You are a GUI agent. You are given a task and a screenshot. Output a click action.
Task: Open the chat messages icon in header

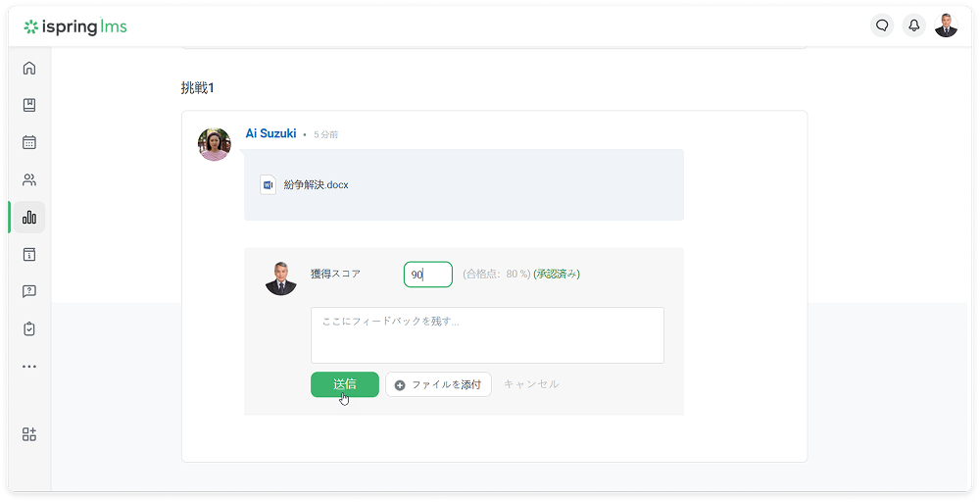(882, 25)
